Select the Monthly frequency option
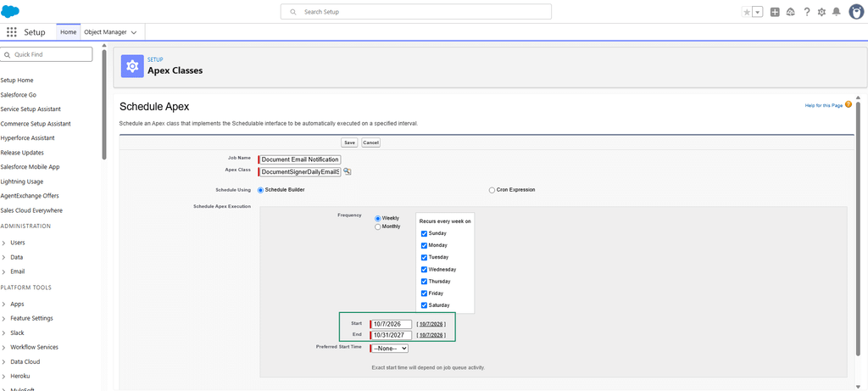The width and height of the screenshot is (868, 391). point(377,226)
